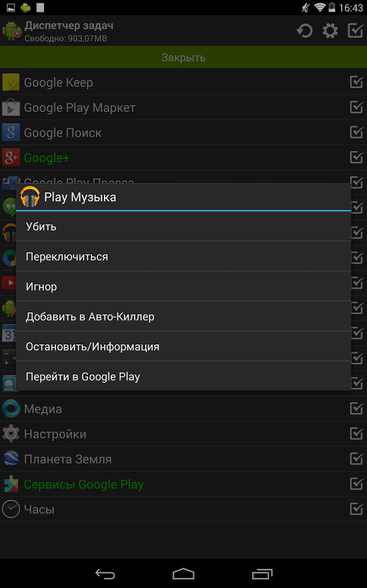Tap the Сервисы Google Play puzzle icon
Image resolution: width=367 pixels, height=588 pixels.
click(11, 484)
